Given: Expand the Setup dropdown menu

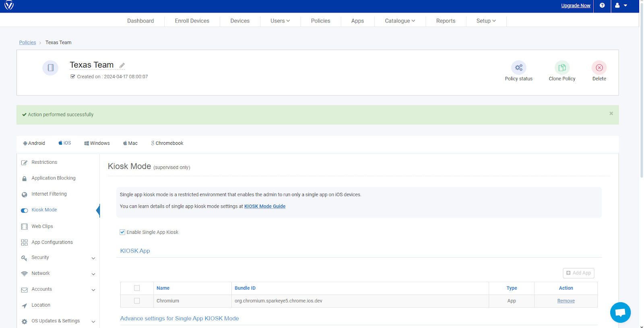Looking at the screenshot, I should coord(486,21).
